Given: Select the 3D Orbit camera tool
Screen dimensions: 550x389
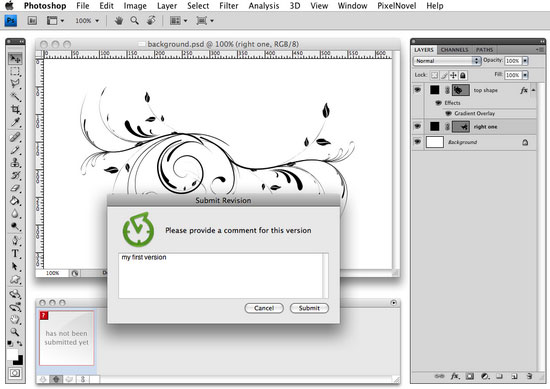Looking at the screenshot, I should 15,307.
